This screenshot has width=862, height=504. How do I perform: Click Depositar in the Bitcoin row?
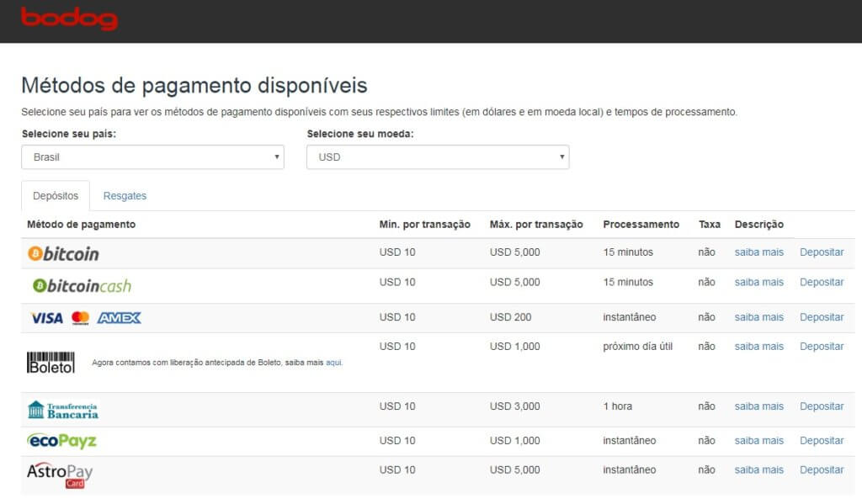click(822, 252)
